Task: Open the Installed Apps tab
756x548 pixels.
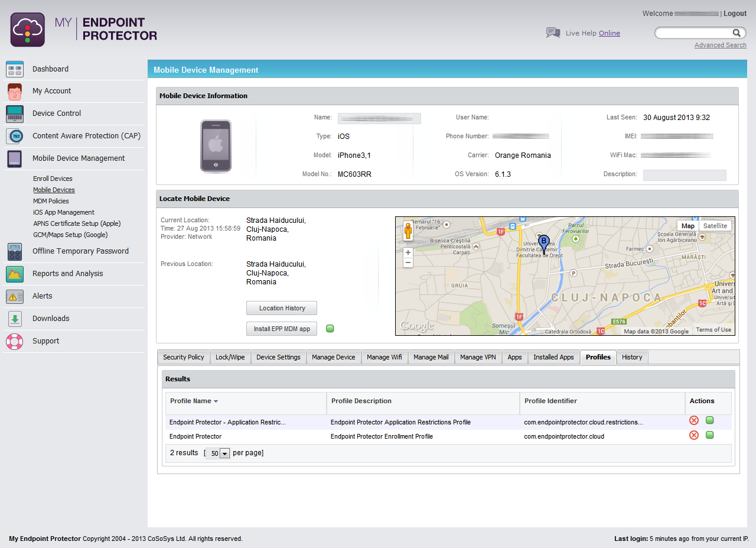Action: point(553,357)
